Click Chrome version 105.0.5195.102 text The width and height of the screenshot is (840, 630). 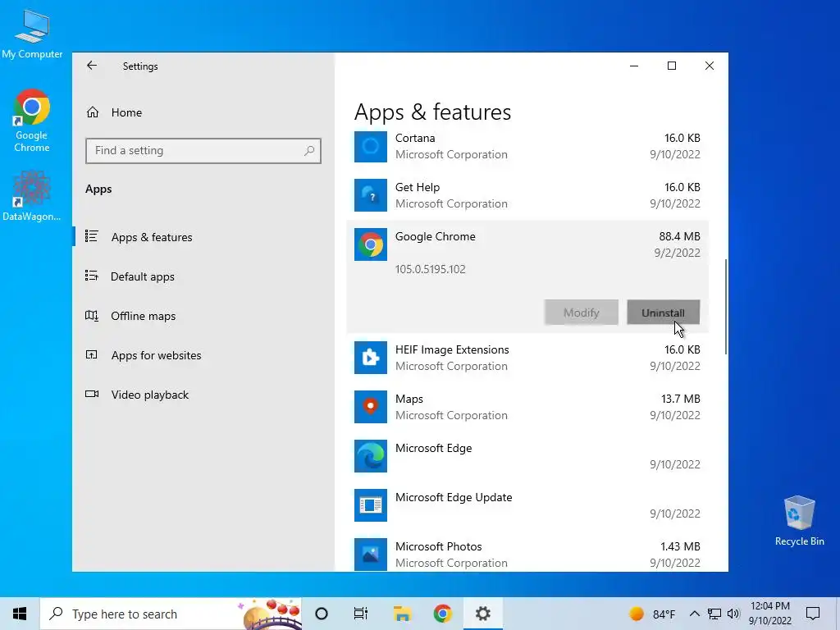[x=430, y=269]
